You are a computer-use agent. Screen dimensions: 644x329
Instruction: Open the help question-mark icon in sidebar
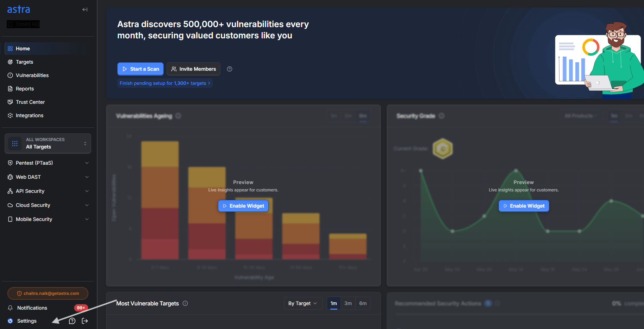(x=72, y=321)
